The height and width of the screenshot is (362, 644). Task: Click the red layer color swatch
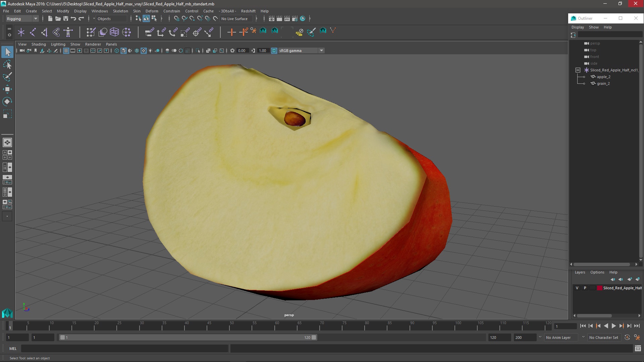click(x=599, y=288)
